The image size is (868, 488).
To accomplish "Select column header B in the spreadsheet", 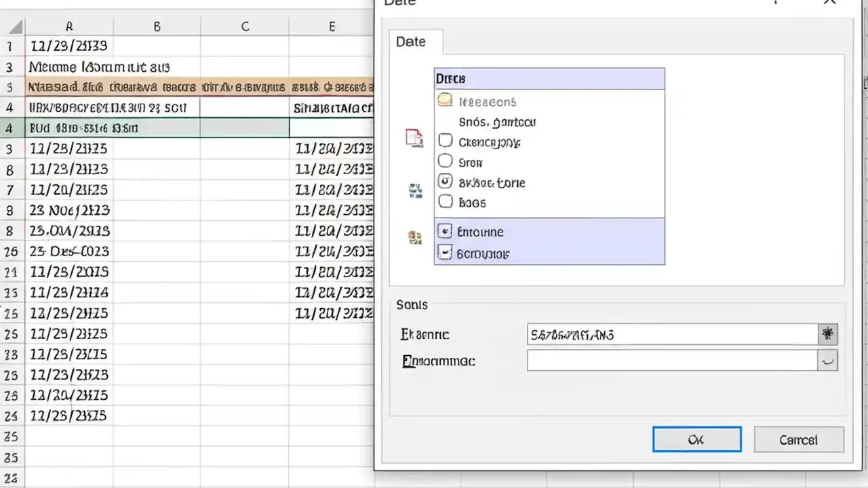I will click(x=157, y=26).
